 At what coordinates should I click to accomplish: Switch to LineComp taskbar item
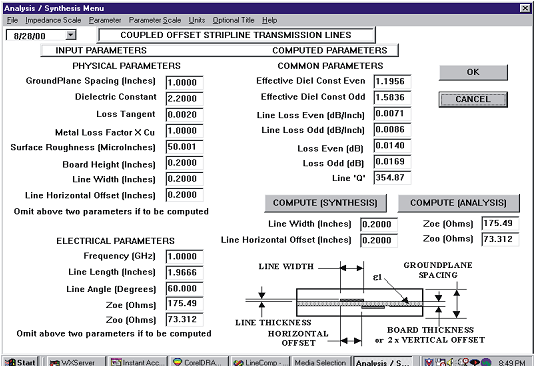click(x=260, y=362)
